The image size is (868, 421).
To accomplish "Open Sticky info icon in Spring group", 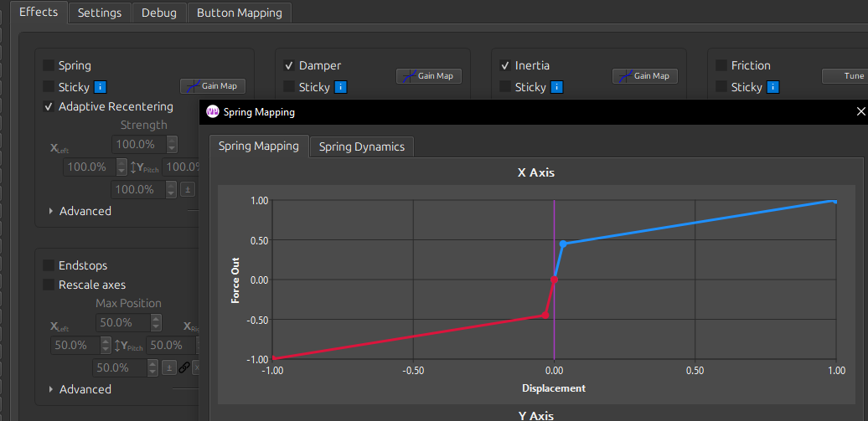I will (101, 87).
